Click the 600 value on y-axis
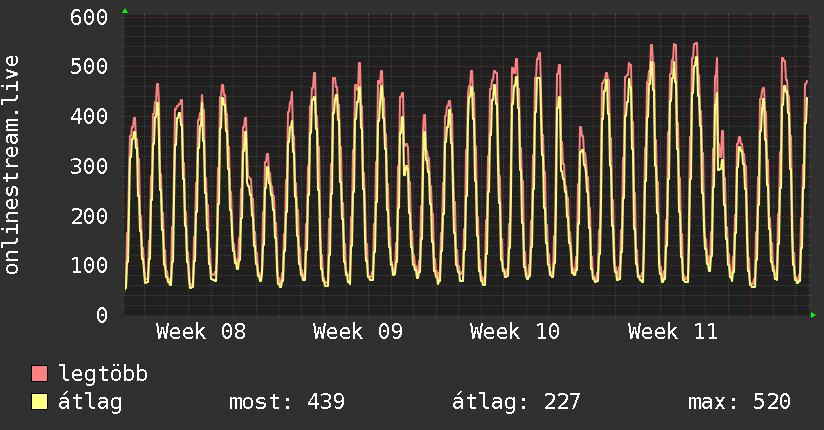The image size is (824, 430). tap(90, 17)
